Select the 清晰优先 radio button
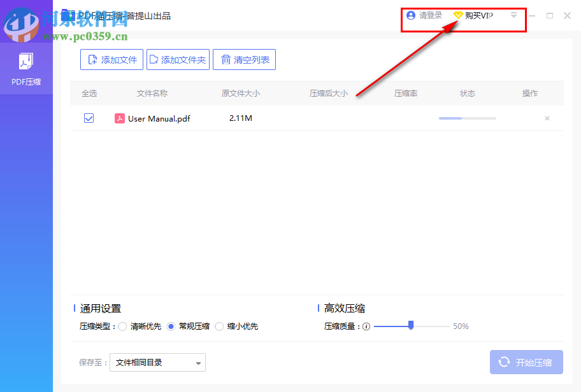This screenshot has width=581, height=392. (x=122, y=326)
